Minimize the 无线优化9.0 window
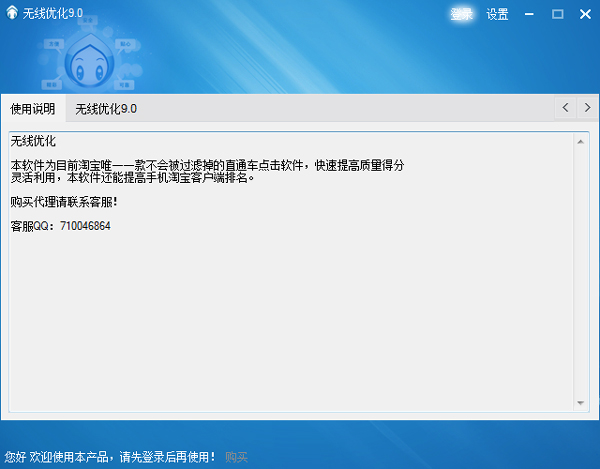This screenshot has height=469, width=600. point(529,14)
